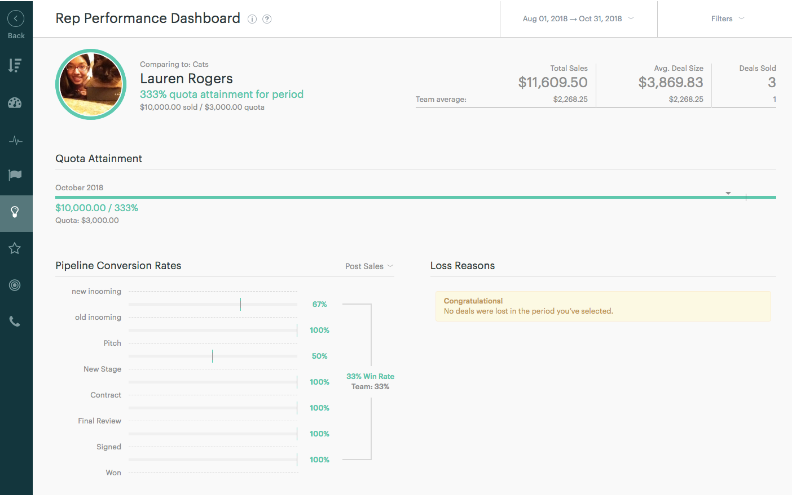Open the Post Sales pipeline dropdown
This screenshot has height=498, width=792.
click(369, 266)
